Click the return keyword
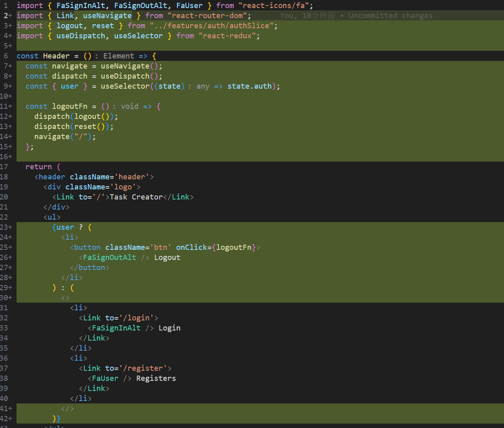This screenshot has width=504, height=428. 39,167
